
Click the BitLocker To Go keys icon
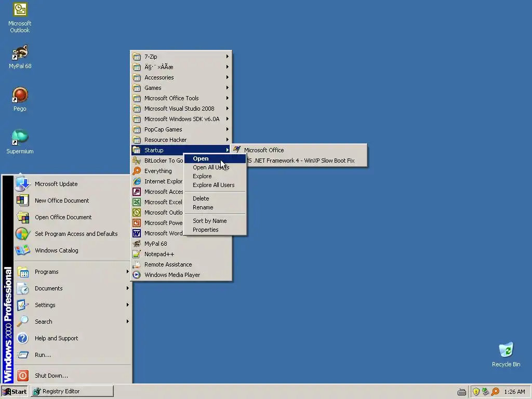(137, 161)
